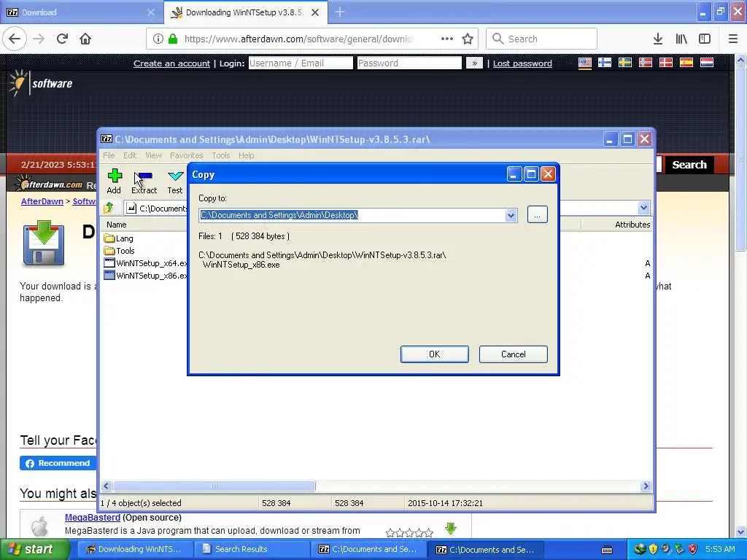Click the Create an account link
The height and width of the screenshot is (560, 747).
(x=171, y=63)
